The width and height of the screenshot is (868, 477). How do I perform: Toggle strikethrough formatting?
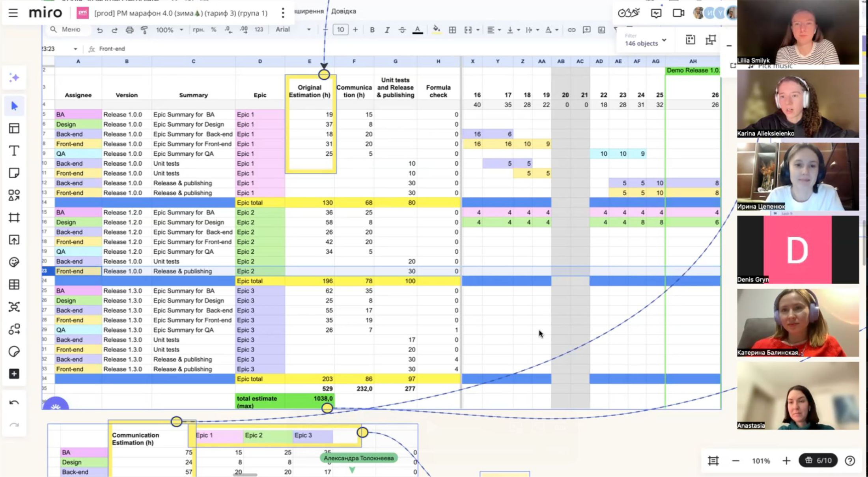[x=402, y=30]
